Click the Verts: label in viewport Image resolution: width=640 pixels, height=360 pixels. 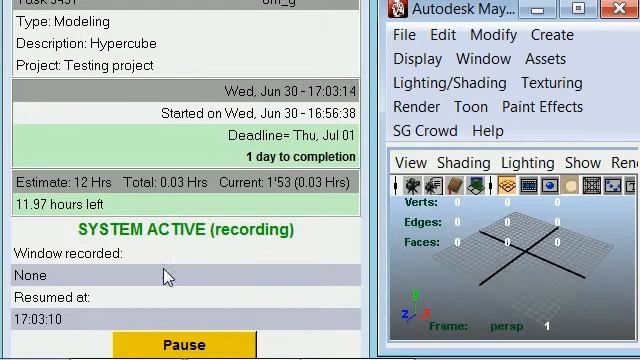tap(421, 202)
